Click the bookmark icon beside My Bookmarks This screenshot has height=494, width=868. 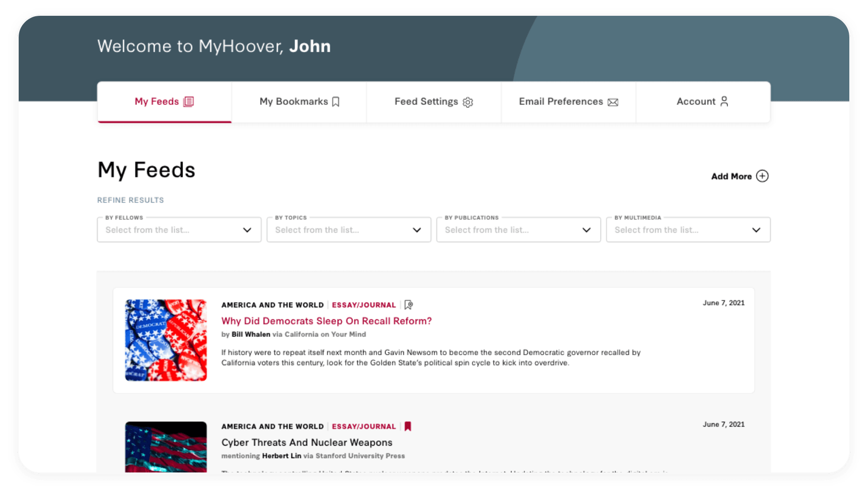336,101
